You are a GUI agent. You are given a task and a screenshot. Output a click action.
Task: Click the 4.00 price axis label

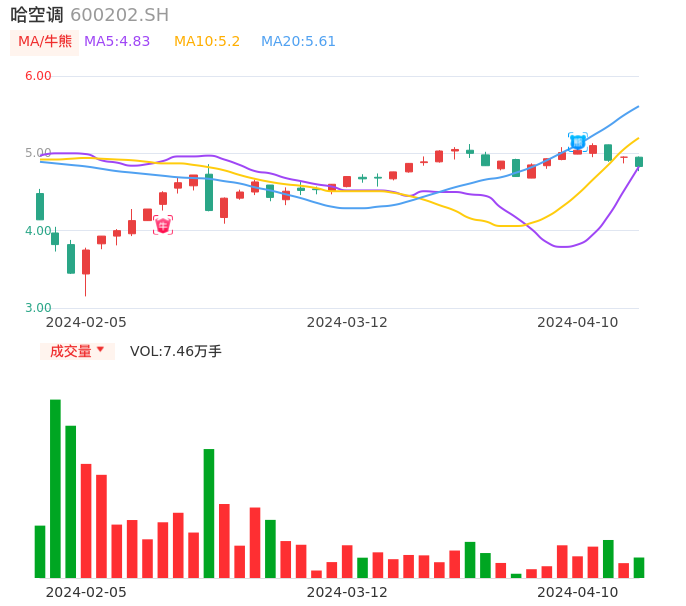pos(38,231)
